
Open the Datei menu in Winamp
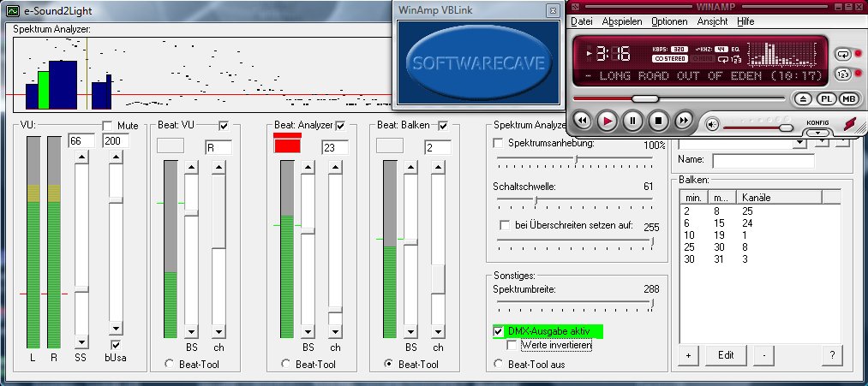pos(581,21)
